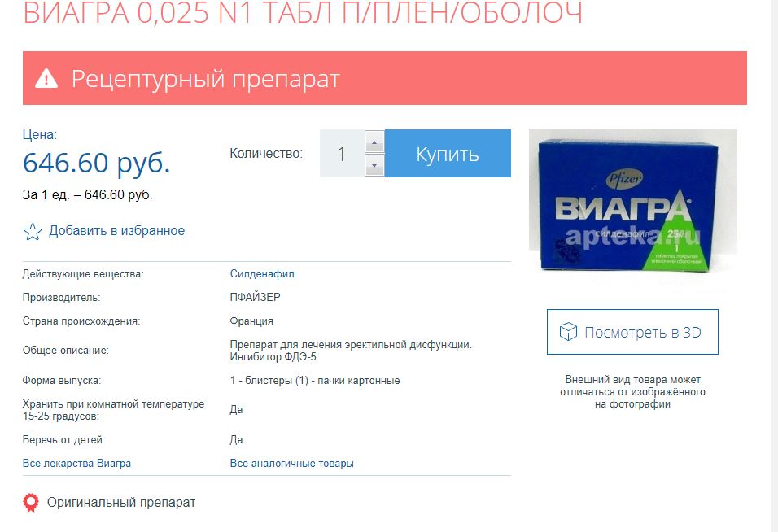Click the price 646.60 руб.
The height and width of the screenshot is (532, 778).
(97, 162)
